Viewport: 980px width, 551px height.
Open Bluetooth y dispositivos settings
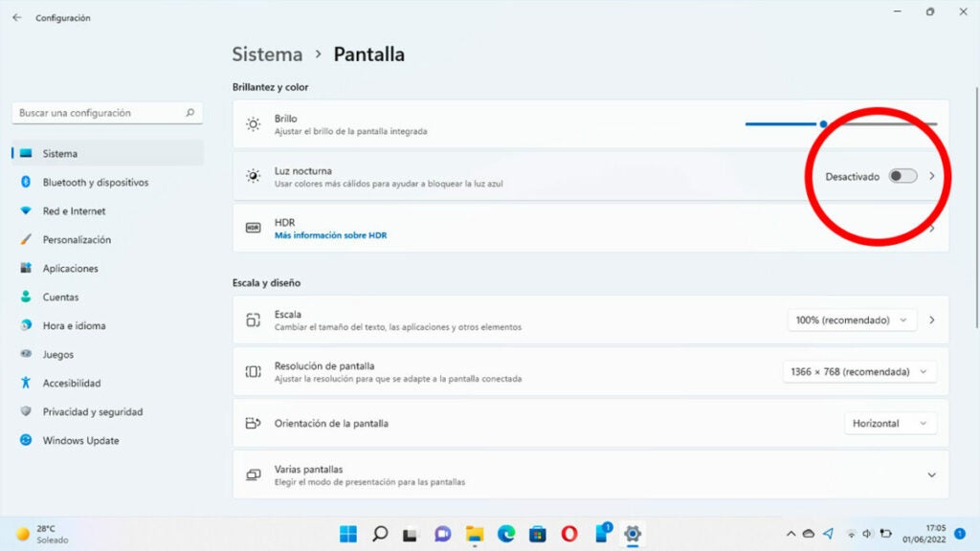tap(95, 183)
